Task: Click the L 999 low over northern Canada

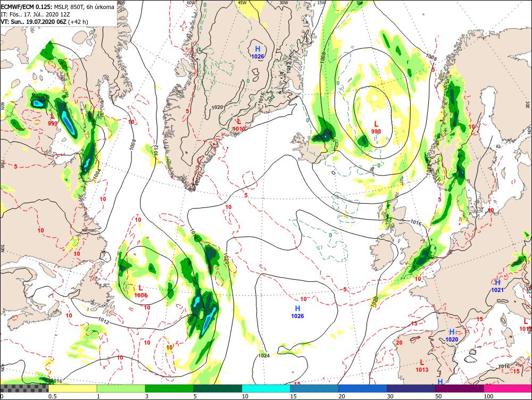Action: [x=53, y=120]
